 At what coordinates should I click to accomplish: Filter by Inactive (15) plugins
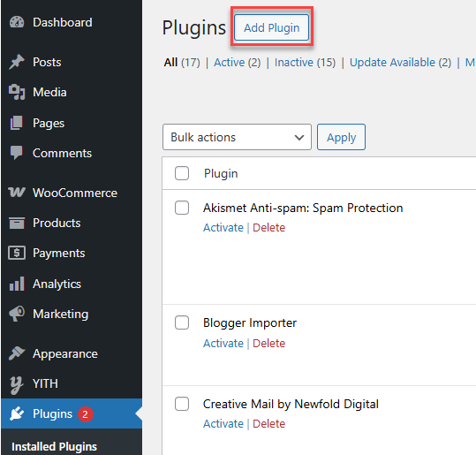(305, 63)
